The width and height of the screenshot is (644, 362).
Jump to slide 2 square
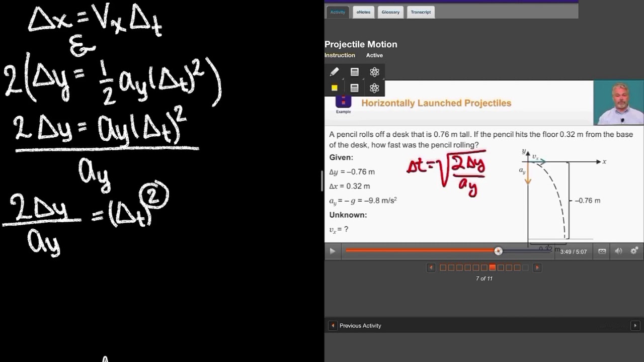coord(451,268)
